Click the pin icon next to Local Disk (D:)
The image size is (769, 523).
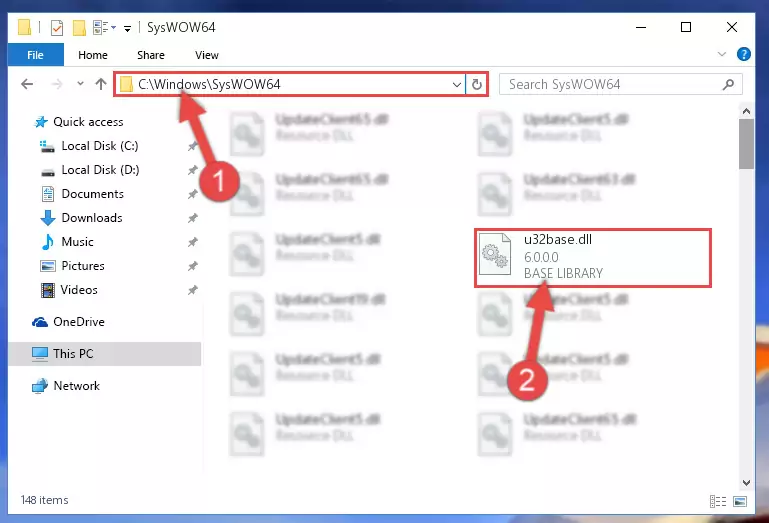click(193, 170)
